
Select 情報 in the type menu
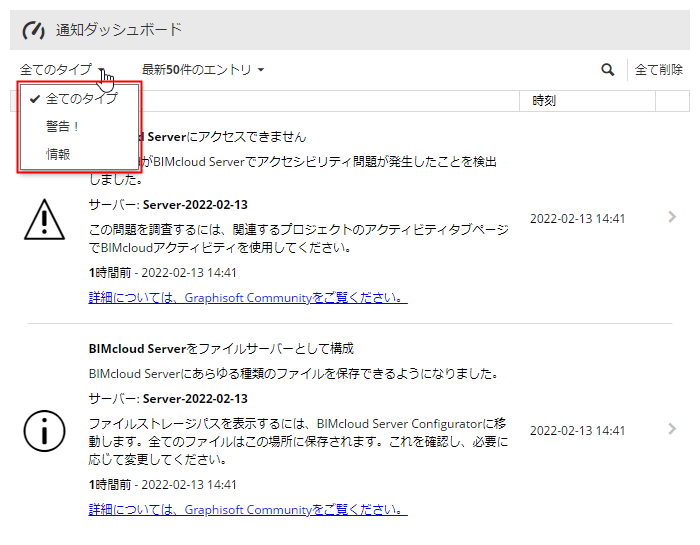[x=79, y=154]
